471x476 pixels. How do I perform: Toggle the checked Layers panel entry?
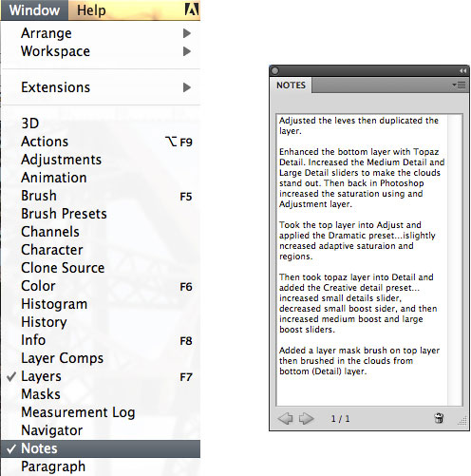[101, 376]
